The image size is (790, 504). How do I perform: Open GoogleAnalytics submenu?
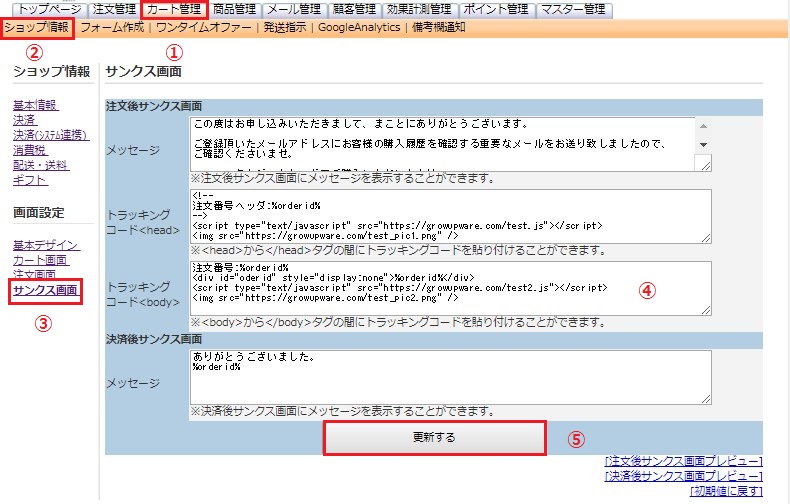[x=359, y=27]
